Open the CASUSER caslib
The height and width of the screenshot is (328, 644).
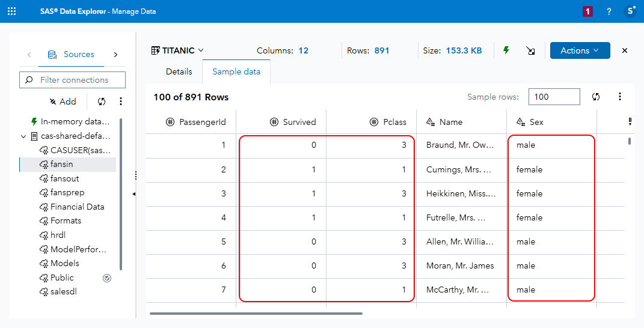click(x=75, y=150)
